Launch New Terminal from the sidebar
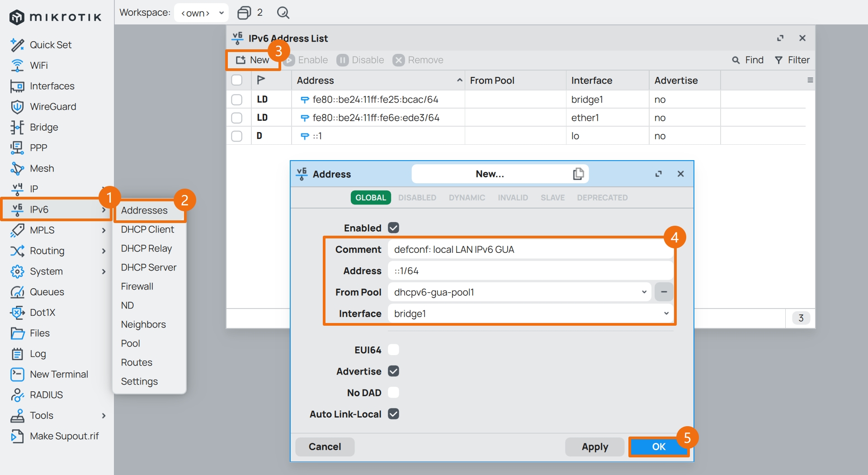 59,374
